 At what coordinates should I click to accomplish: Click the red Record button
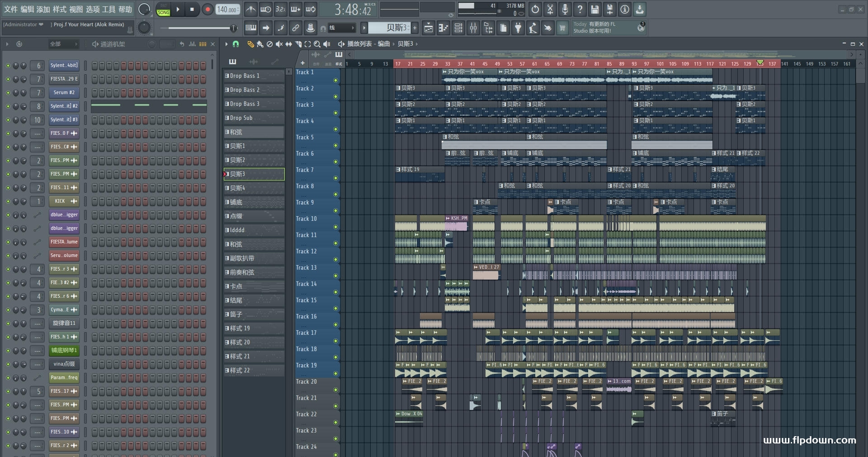(x=208, y=10)
